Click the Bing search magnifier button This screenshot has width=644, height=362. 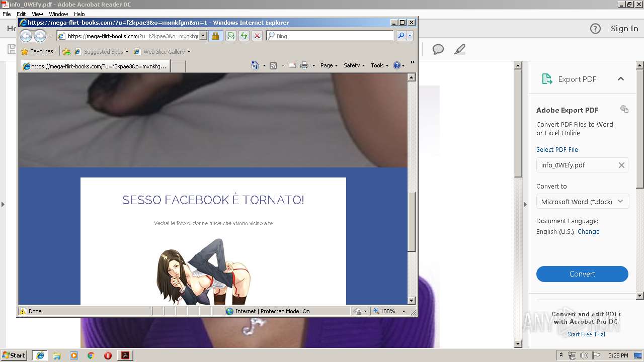point(401,36)
